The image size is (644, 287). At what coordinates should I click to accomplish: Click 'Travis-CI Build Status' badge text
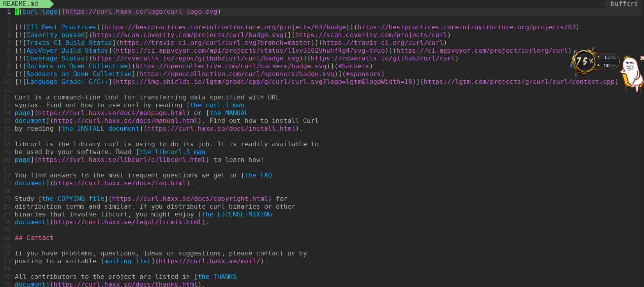[x=69, y=43]
